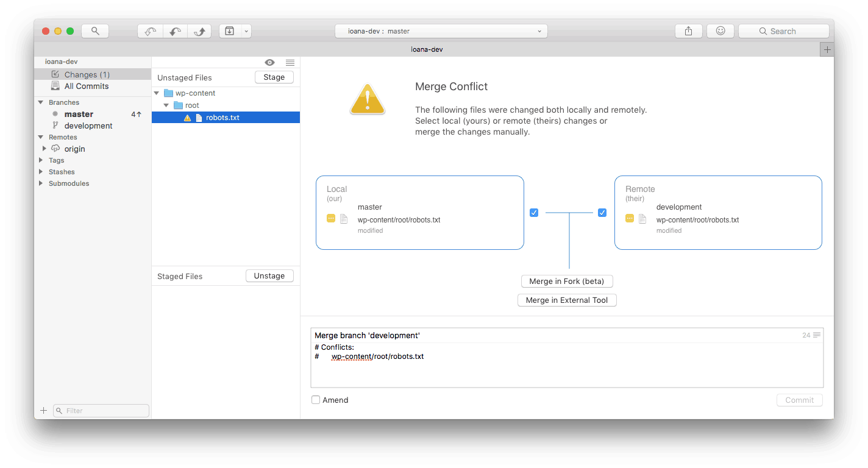
Task: Collapse the wp-content folder
Action: point(157,93)
